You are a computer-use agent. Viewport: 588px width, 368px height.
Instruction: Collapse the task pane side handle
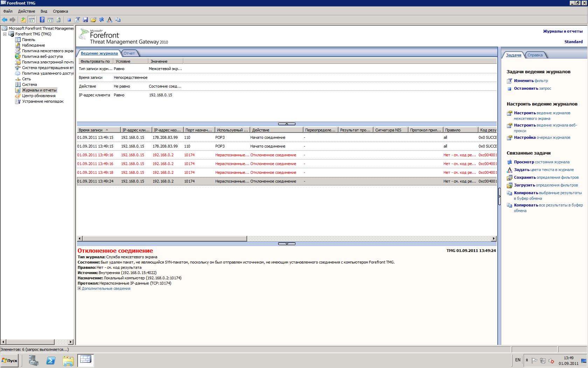click(x=499, y=196)
